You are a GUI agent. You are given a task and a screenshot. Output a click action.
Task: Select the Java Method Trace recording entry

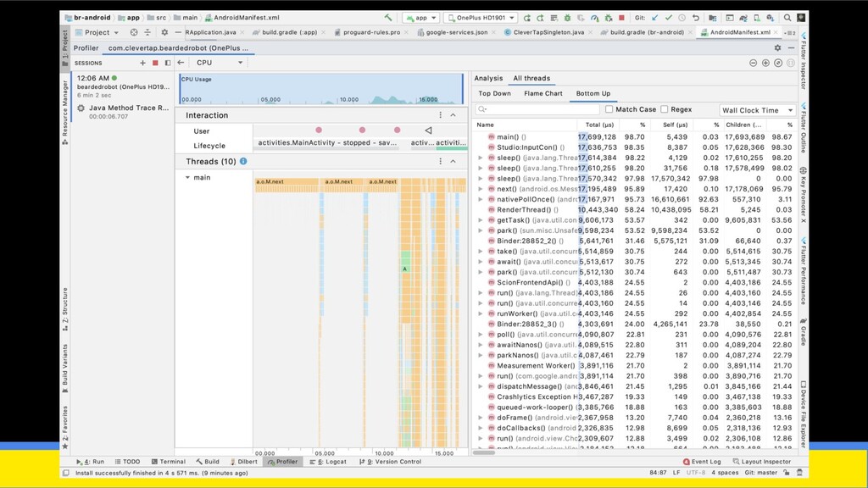[x=123, y=112]
